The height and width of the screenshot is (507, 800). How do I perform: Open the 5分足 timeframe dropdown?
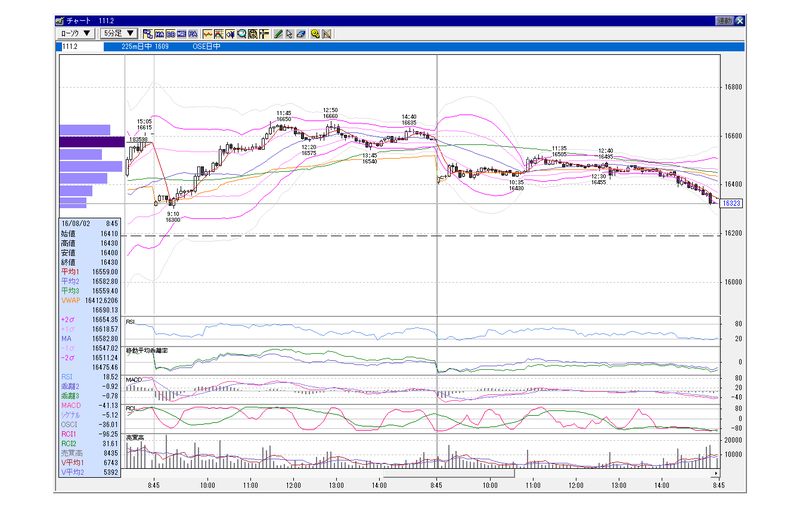(x=119, y=34)
